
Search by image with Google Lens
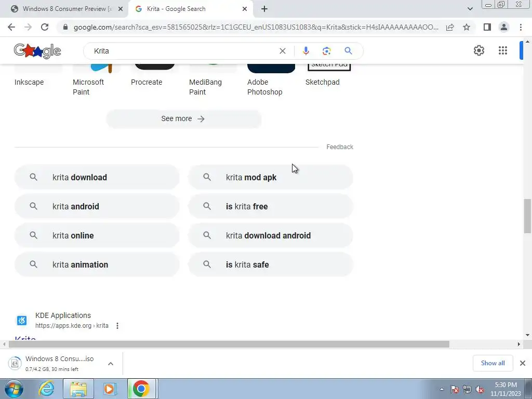[x=326, y=51]
